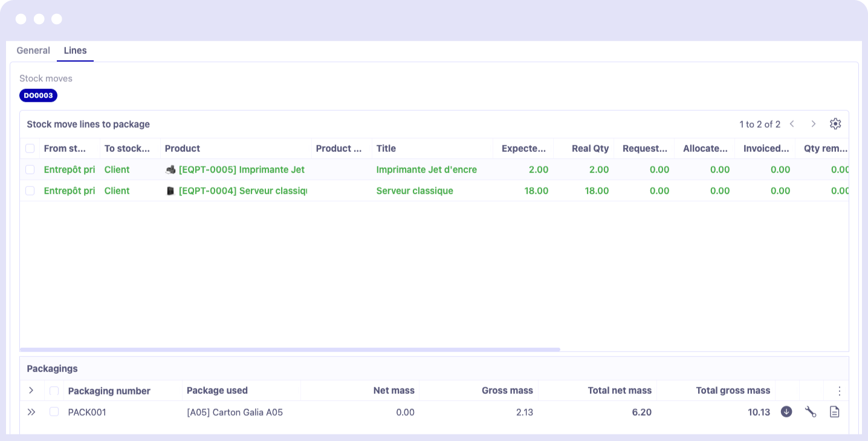Open the stock move grid settings gear
The width and height of the screenshot is (868, 441).
(x=835, y=124)
